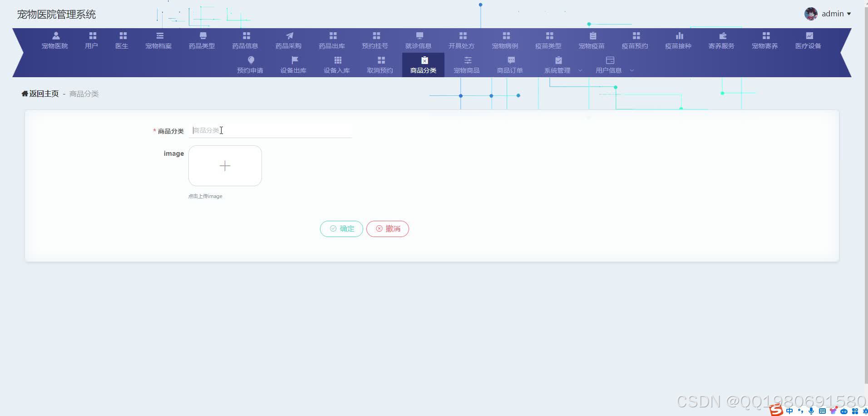Open the 疫苗类型 menu

point(548,40)
